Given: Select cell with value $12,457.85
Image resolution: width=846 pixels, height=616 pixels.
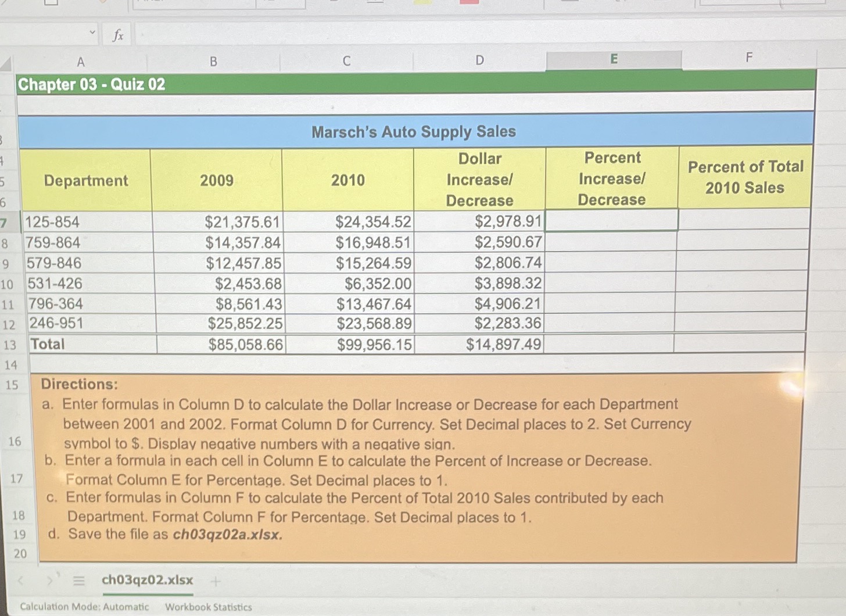Looking at the screenshot, I should 219,263.
